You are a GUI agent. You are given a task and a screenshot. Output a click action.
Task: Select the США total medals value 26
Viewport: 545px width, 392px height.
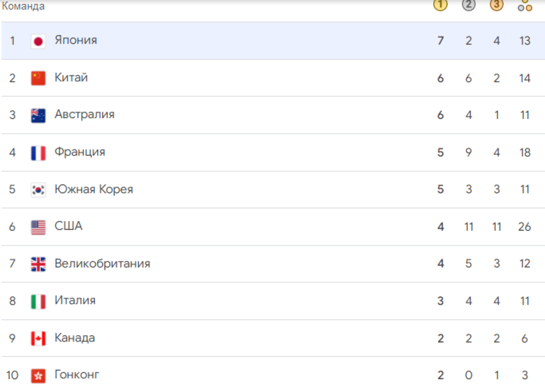click(x=525, y=226)
